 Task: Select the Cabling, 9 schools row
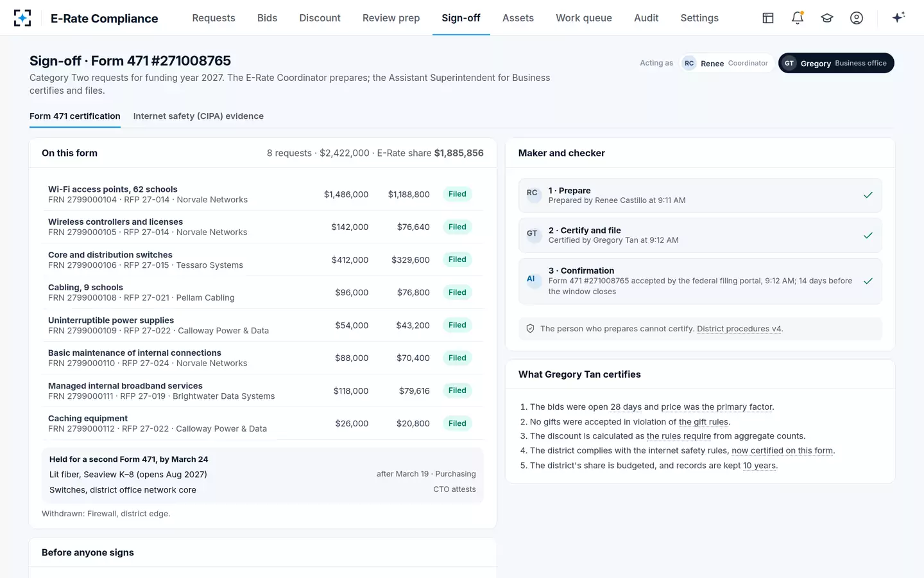pos(262,292)
